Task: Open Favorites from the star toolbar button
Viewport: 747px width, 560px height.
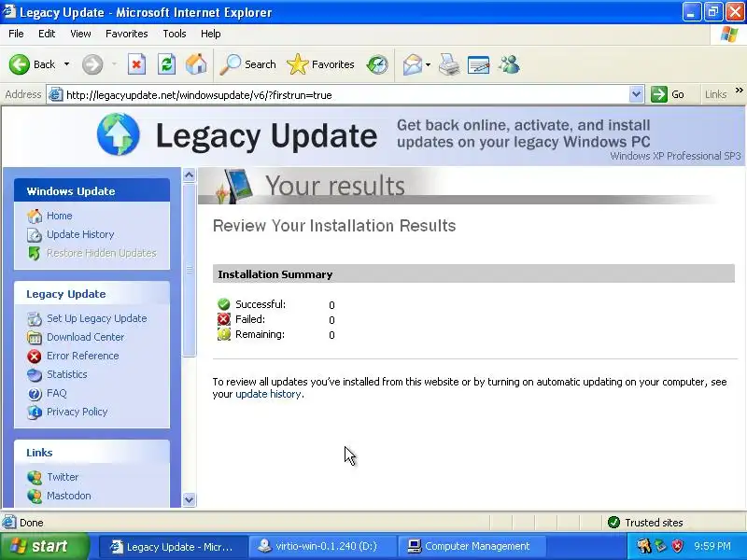Action: 320,64
